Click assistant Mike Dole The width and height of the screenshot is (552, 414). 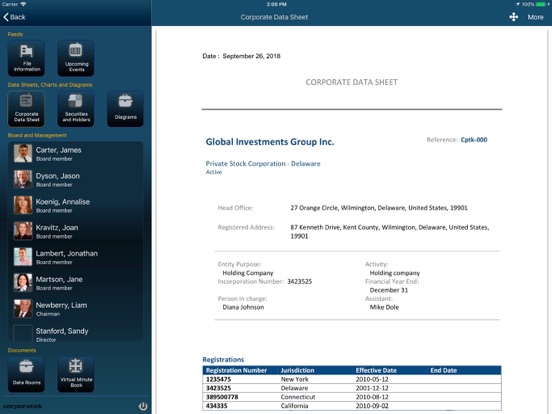[x=384, y=307]
